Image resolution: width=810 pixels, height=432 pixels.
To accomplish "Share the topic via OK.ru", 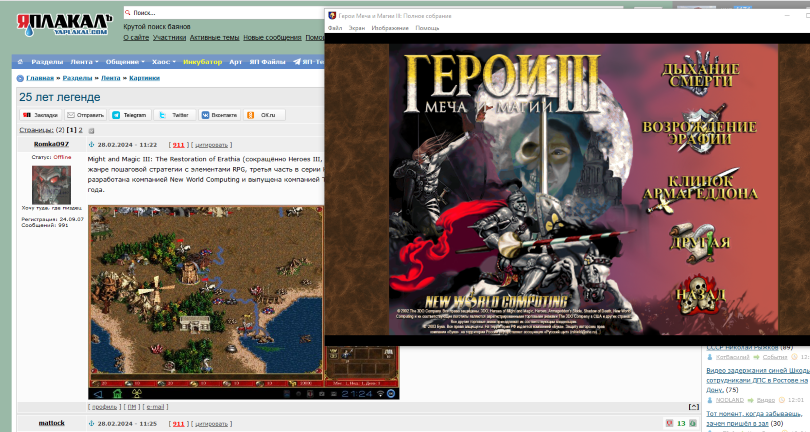I will [x=264, y=115].
